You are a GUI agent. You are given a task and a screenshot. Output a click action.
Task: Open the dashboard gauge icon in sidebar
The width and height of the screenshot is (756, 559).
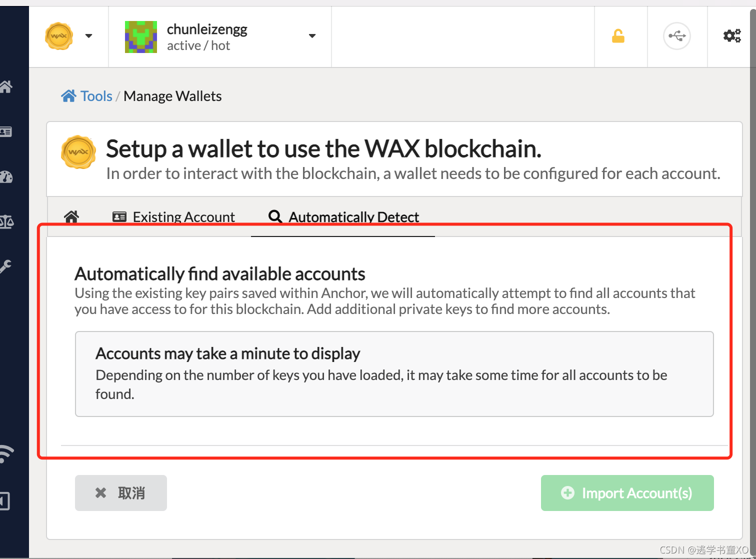pyautogui.click(x=5, y=177)
